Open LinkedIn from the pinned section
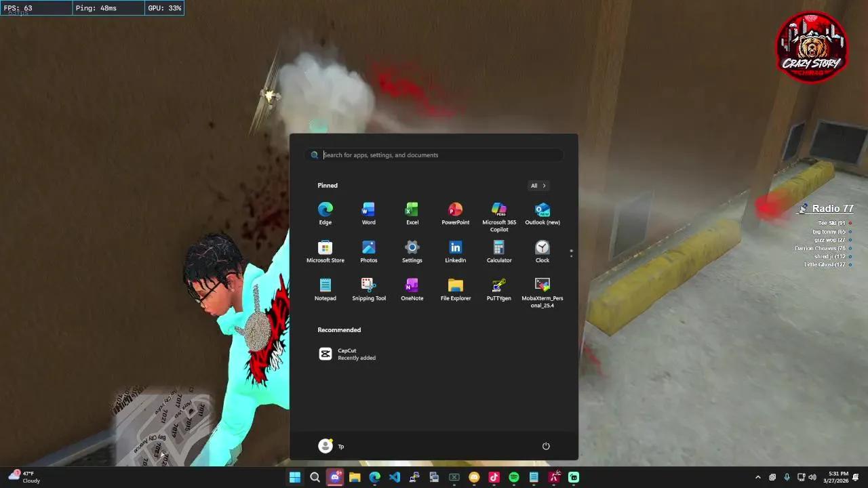The height and width of the screenshot is (488, 868). (455, 249)
